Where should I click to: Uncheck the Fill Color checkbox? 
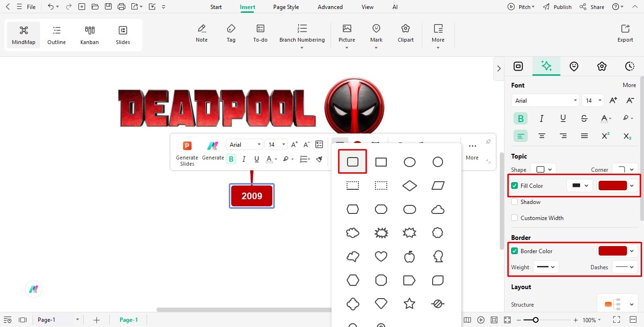514,186
